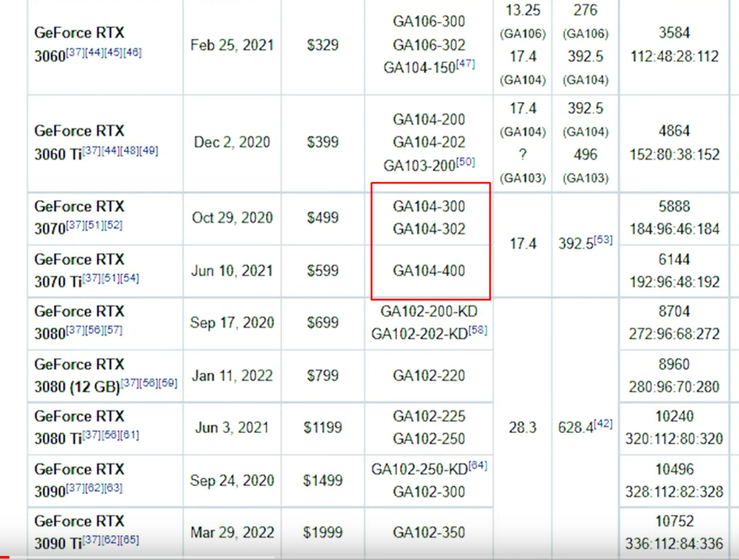Image resolution: width=739 pixels, height=560 pixels.
Task: Select the Sep 17, 2020 launch date cell
Action: 232,322
